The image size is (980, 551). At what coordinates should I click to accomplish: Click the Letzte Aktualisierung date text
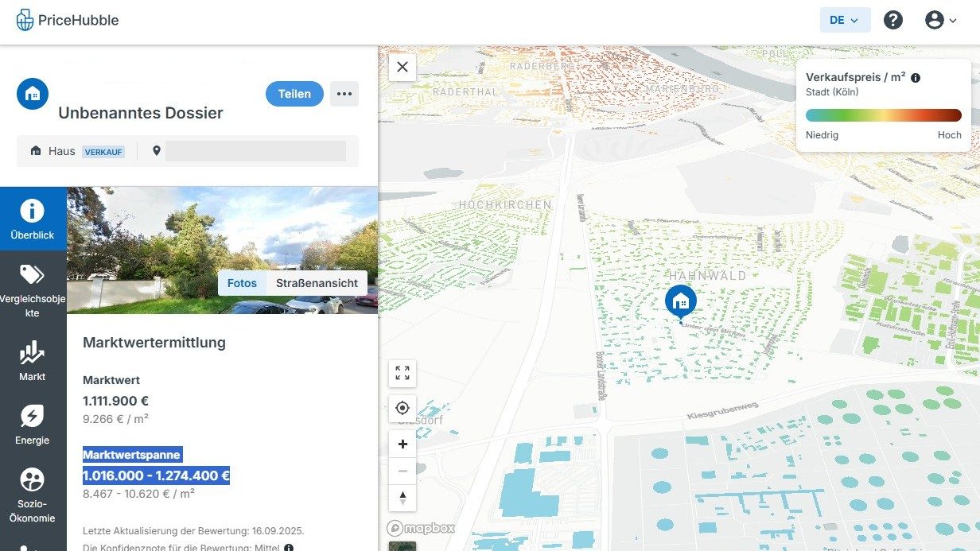[193, 530]
